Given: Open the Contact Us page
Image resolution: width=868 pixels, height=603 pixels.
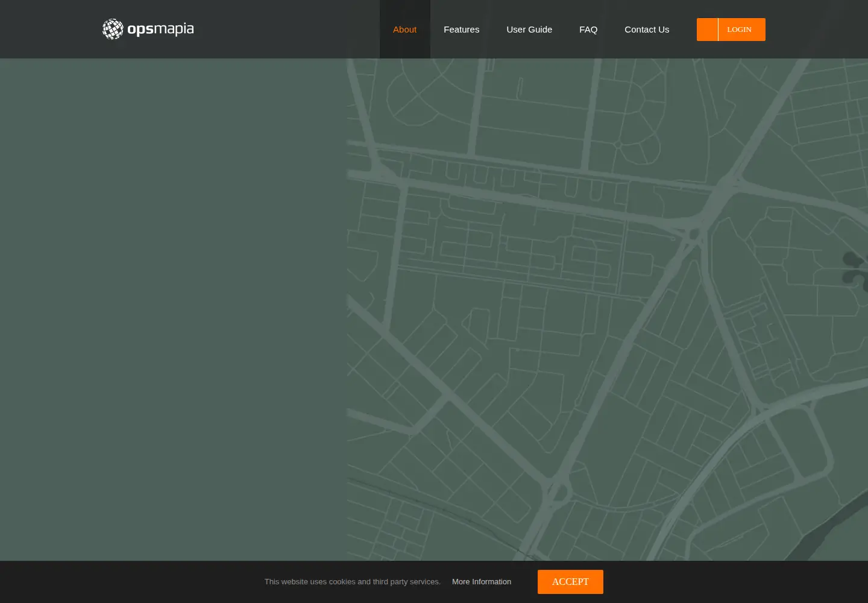Looking at the screenshot, I should pos(647,30).
